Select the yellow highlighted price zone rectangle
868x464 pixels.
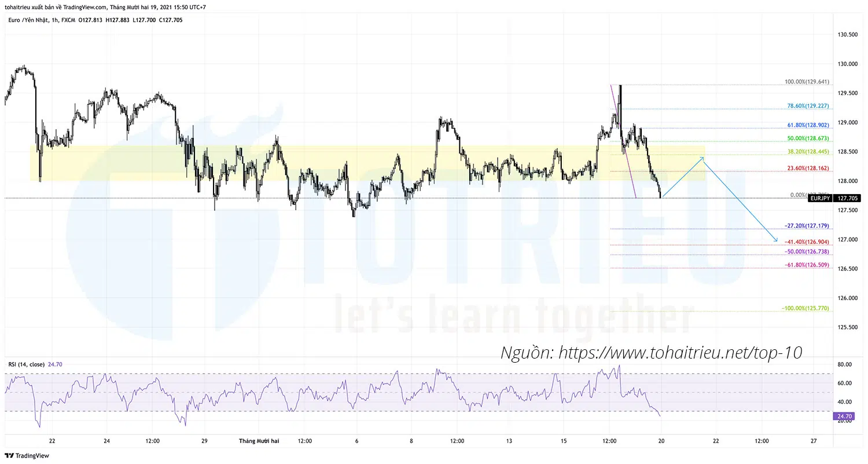click(x=368, y=163)
